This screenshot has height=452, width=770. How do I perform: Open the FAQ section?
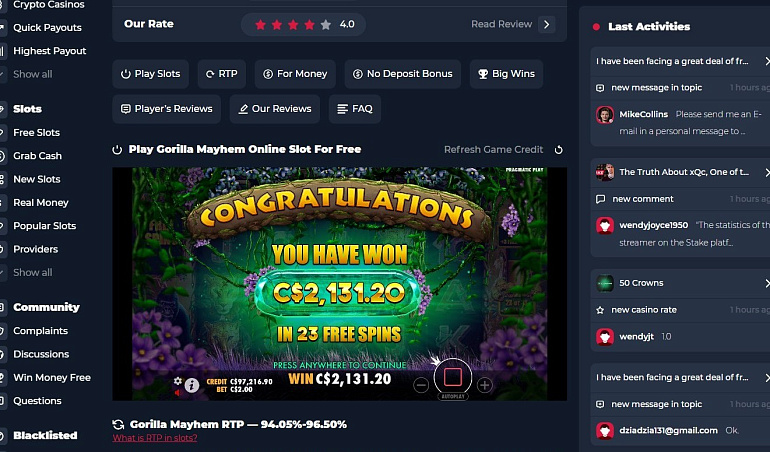point(355,109)
